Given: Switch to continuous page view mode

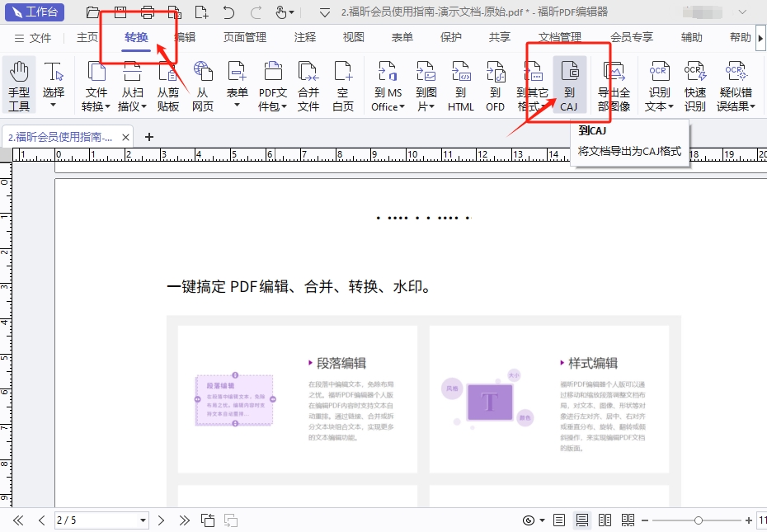Looking at the screenshot, I should 582,520.
